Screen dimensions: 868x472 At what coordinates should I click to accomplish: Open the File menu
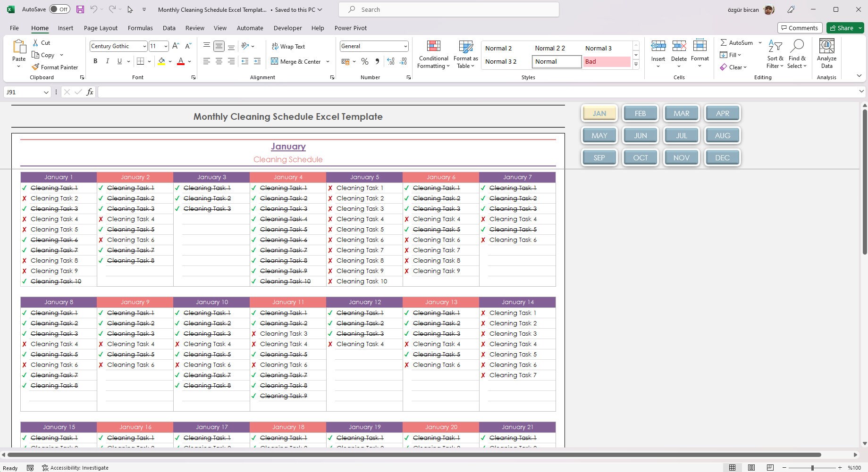14,28
